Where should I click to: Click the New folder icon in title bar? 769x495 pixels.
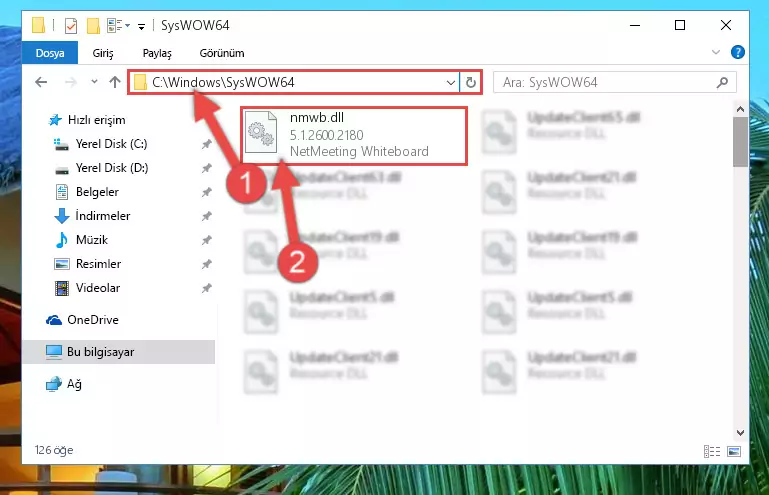(93, 25)
